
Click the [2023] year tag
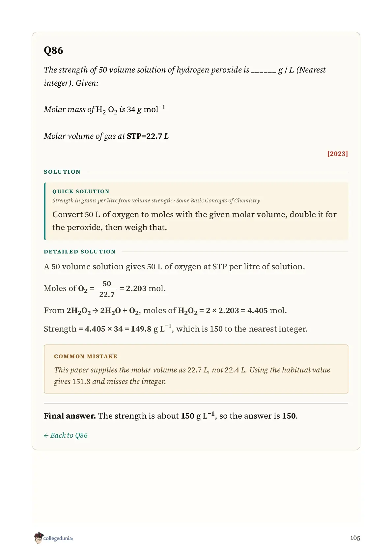[337, 154]
